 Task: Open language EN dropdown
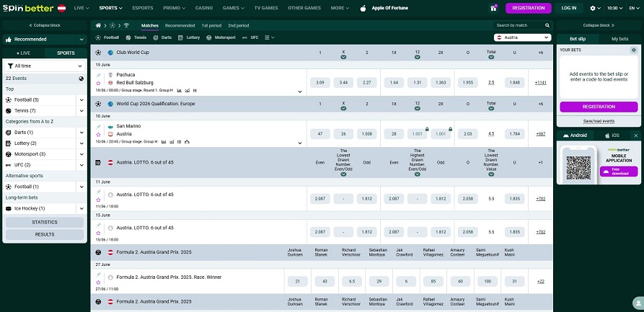[x=634, y=8]
